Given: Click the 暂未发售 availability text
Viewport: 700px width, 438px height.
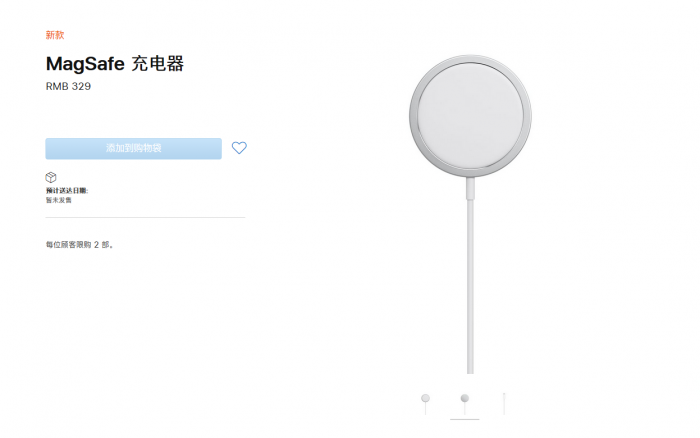Looking at the screenshot, I should pyautogui.click(x=59, y=200).
